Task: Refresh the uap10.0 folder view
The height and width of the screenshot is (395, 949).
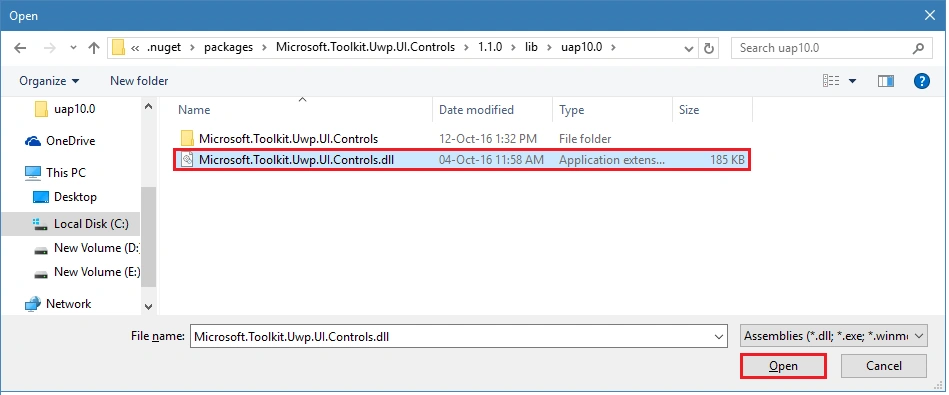Action: click(709, 48)
